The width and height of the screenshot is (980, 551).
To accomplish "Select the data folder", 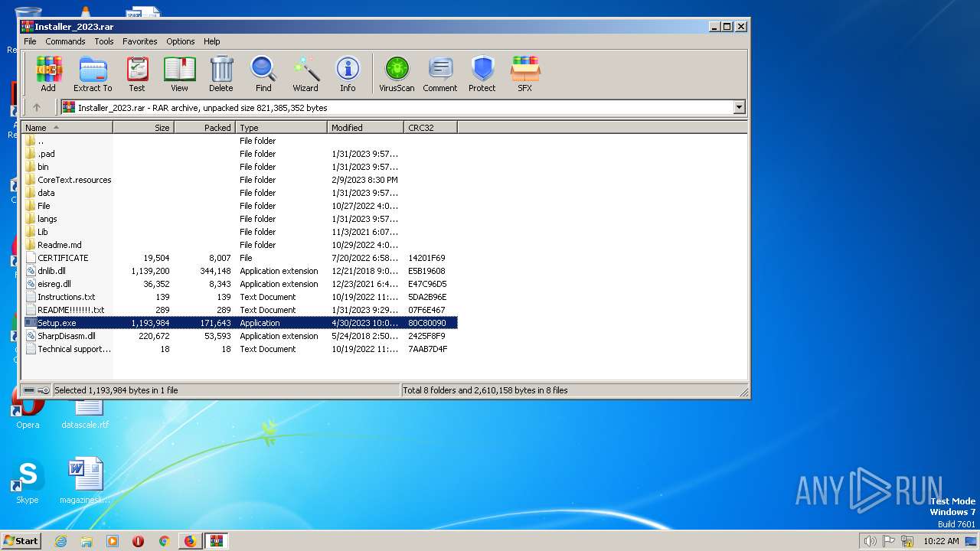I will tap(240, 193).
